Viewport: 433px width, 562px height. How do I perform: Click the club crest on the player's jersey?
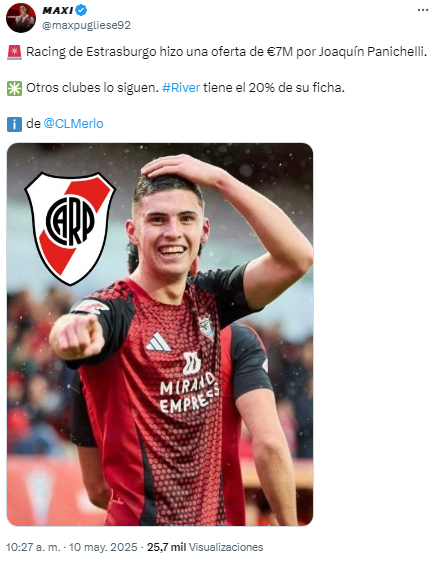pyautogui.click(x=207, y=327)
